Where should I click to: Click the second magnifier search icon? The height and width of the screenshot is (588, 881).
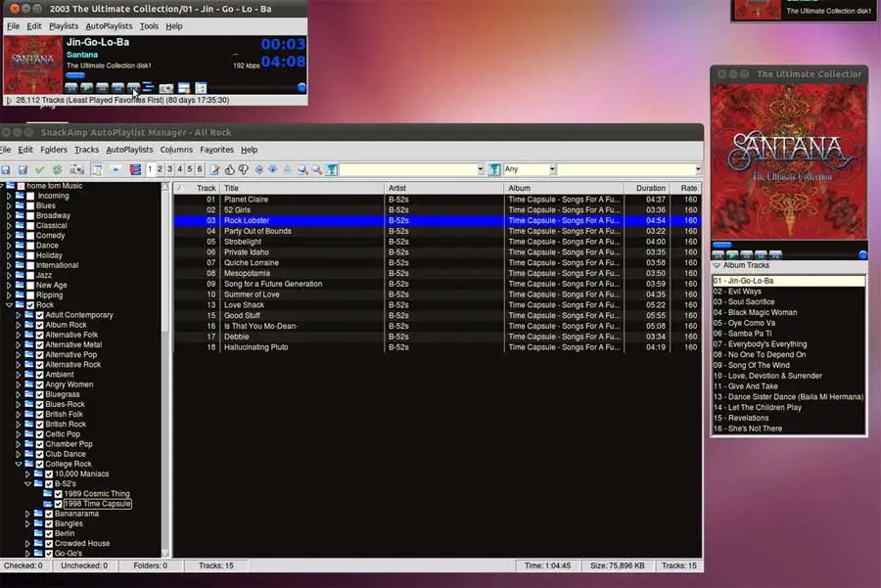point(317,169)
